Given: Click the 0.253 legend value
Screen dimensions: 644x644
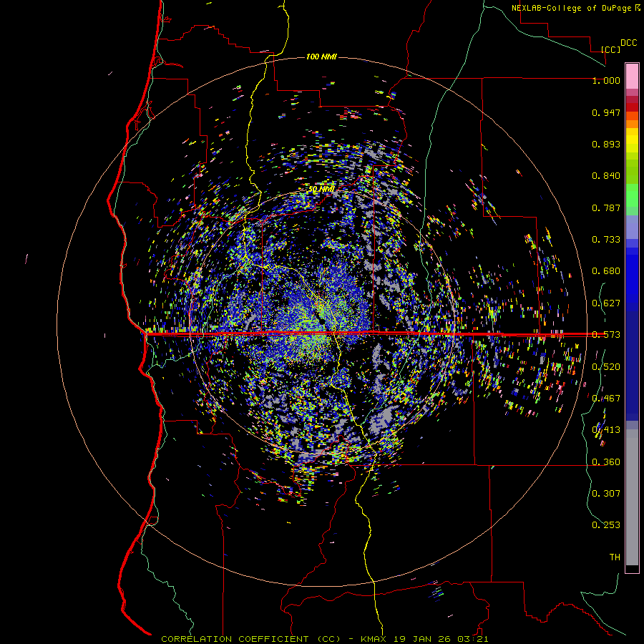Looking at the screenshot, I should (606, 525).
